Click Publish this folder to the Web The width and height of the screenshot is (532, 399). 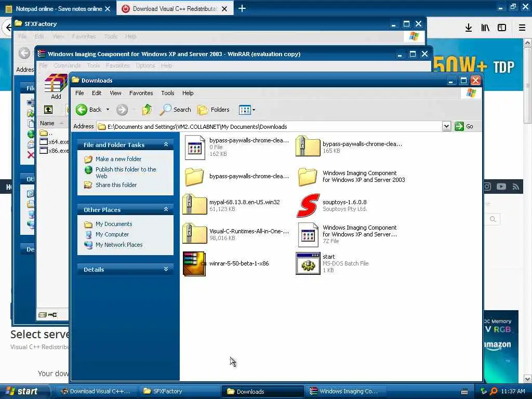126,172
